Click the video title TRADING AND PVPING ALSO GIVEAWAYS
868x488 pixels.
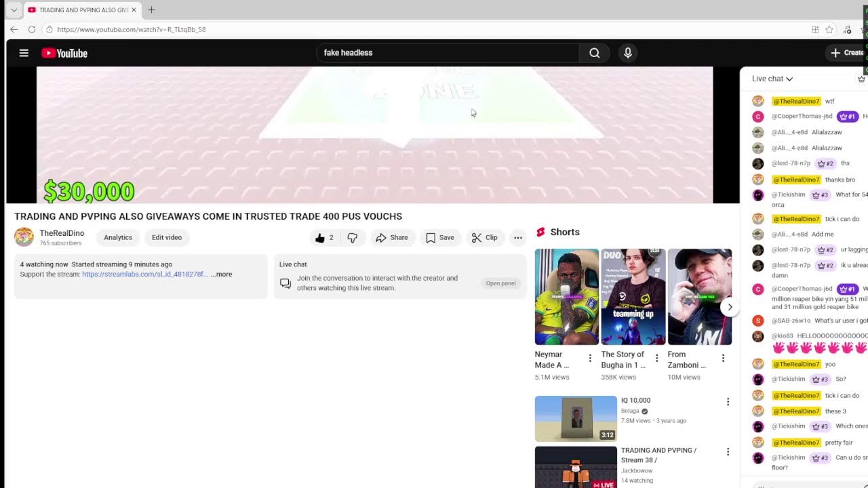click(208, 216)
